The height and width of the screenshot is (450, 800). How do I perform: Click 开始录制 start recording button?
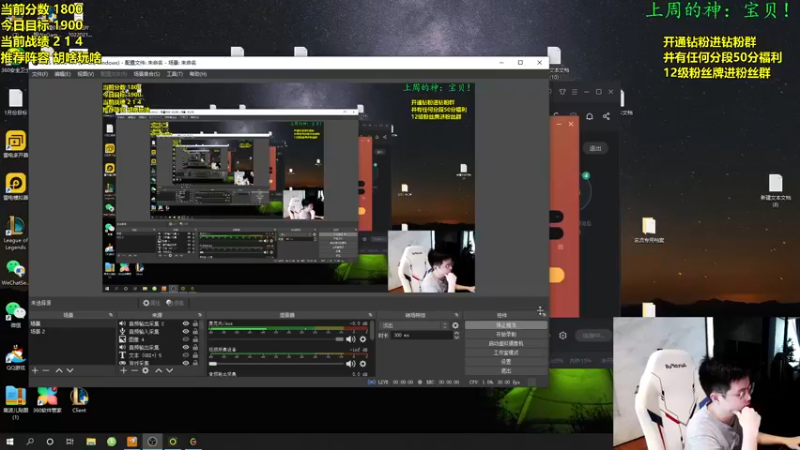506,334
